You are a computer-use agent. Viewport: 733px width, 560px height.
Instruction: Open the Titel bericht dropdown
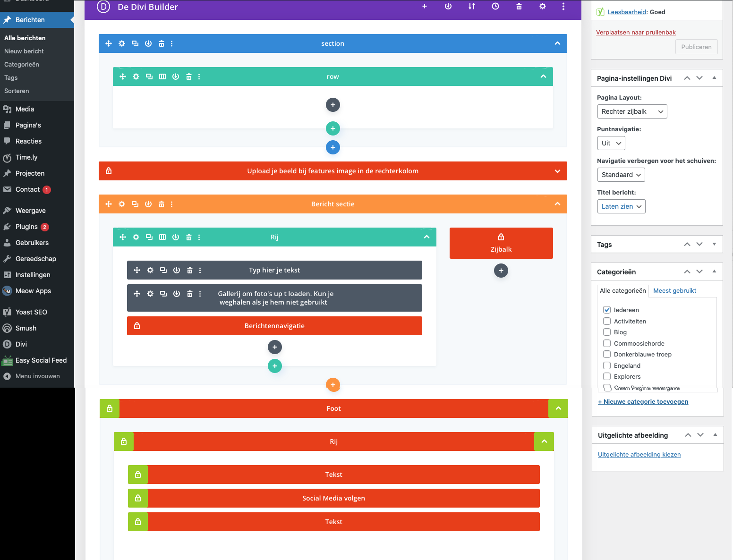point(621,206)
